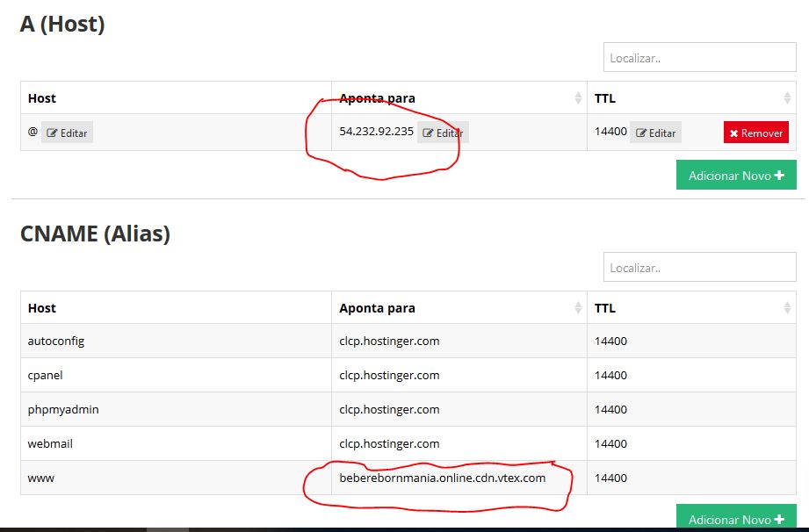Remove the @ A host record
The width and height of the screenshot is (809, 532).
(x=756, y=133)
